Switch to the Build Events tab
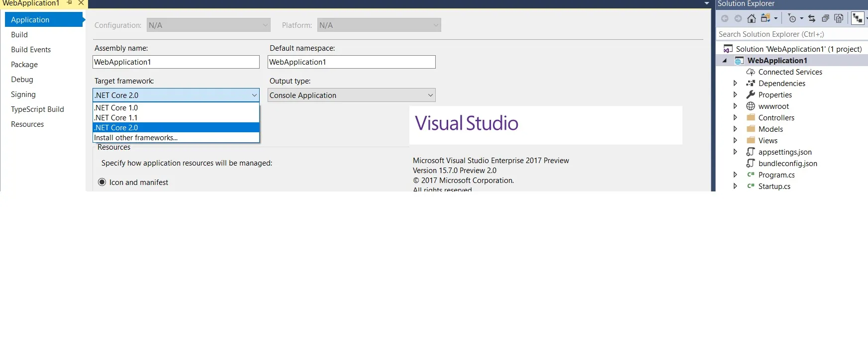Image resolution: width=868 pixels, height=360 pixels. [x=31, y=50]
